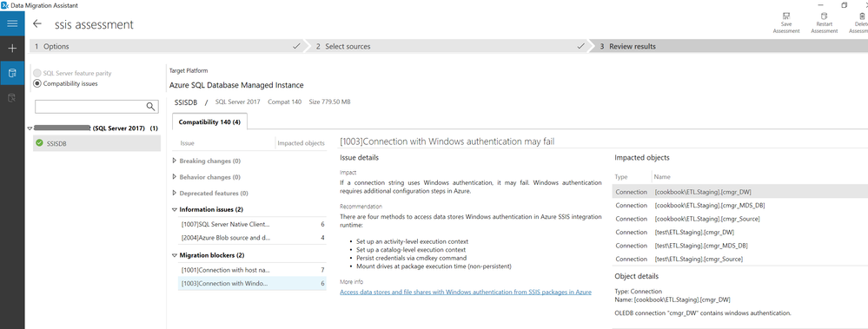
Task: Create new project with plus icon
Action: point(12,48)
